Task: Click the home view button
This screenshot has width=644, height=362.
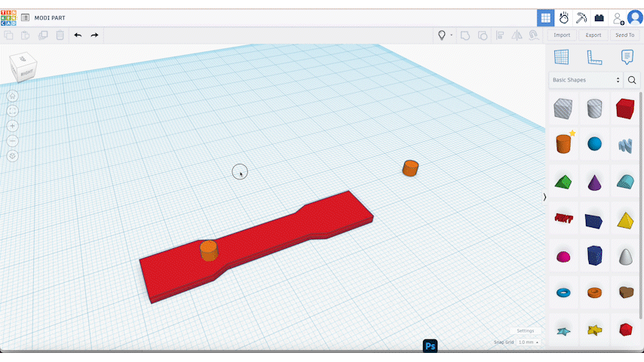Action: tap(13, 96)
